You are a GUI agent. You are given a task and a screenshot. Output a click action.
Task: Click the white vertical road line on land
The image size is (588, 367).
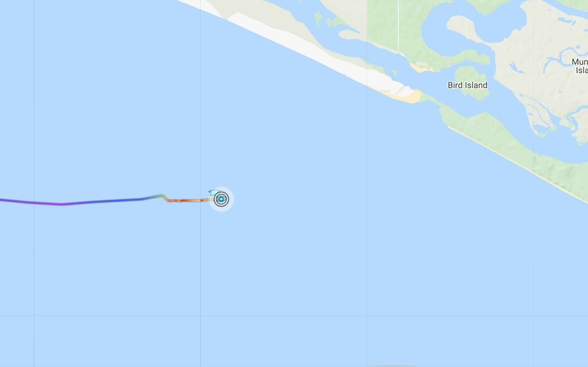(398, 25)
